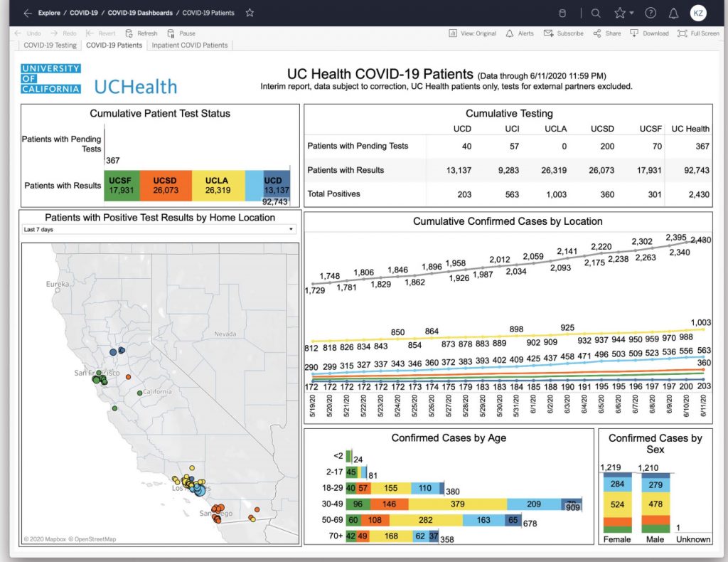Select the 524 segment in Female bar
Screen dimensions: 728x562
618,504
